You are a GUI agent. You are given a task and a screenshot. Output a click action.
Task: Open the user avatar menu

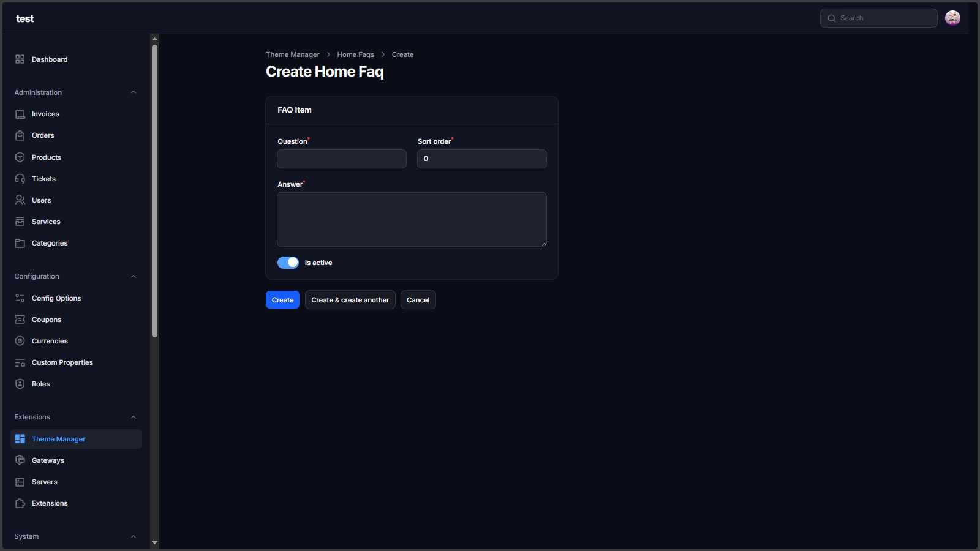(952, 18)
